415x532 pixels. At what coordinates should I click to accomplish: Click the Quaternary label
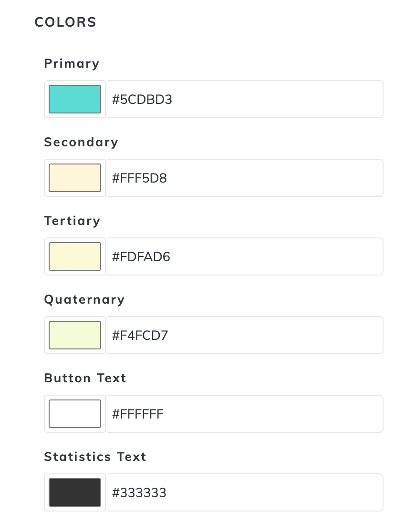coord(84,299)
